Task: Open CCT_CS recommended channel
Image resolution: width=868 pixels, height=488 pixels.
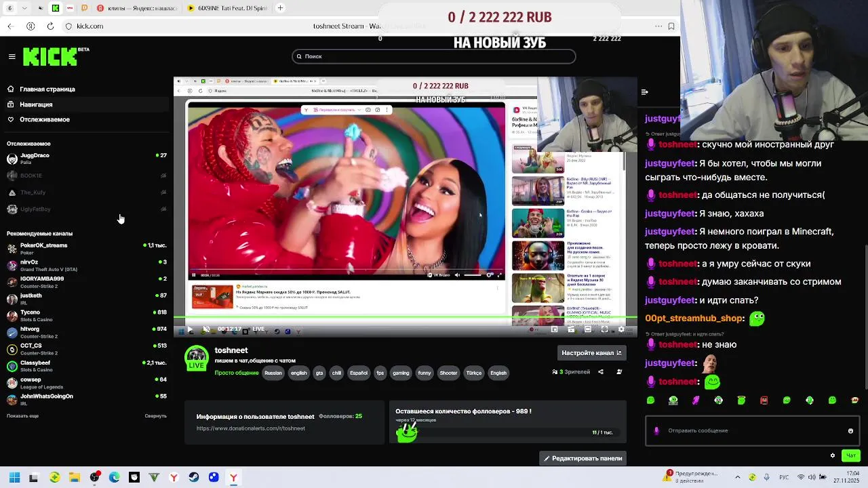Action: click(86, 348)
